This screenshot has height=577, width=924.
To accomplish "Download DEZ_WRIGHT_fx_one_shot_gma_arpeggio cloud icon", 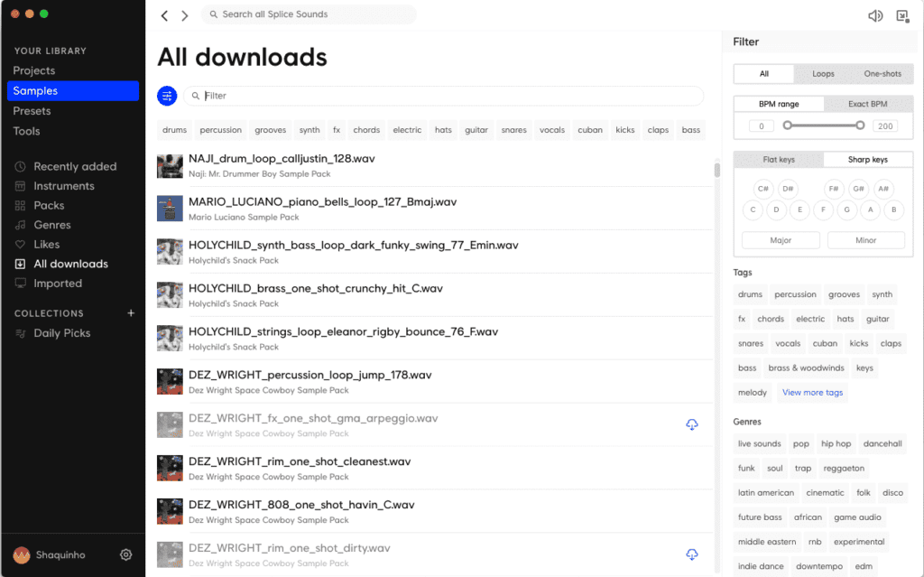I will (x=692, y=424).
